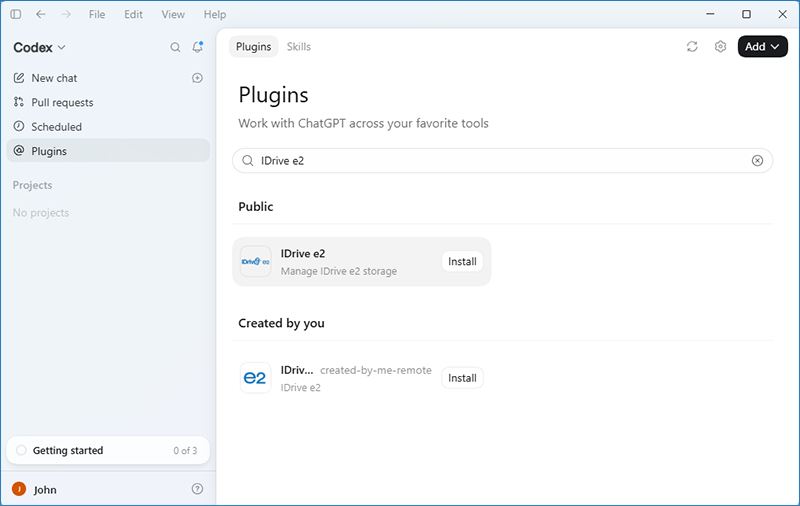Expand the Add dropdown button

click(x=763, y=46)
